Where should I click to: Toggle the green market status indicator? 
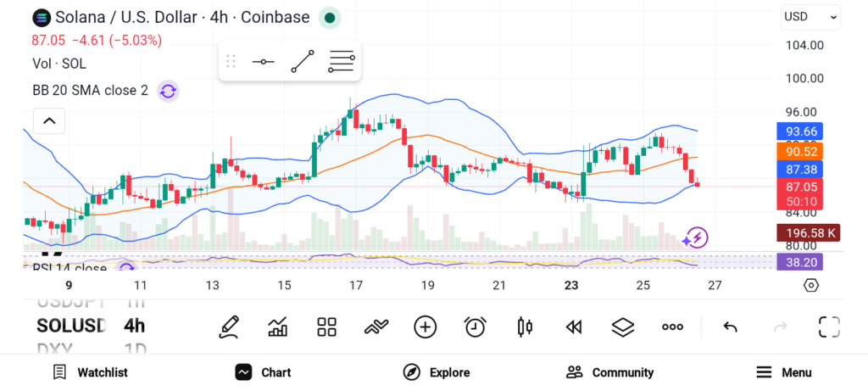(x=330, y=17)
